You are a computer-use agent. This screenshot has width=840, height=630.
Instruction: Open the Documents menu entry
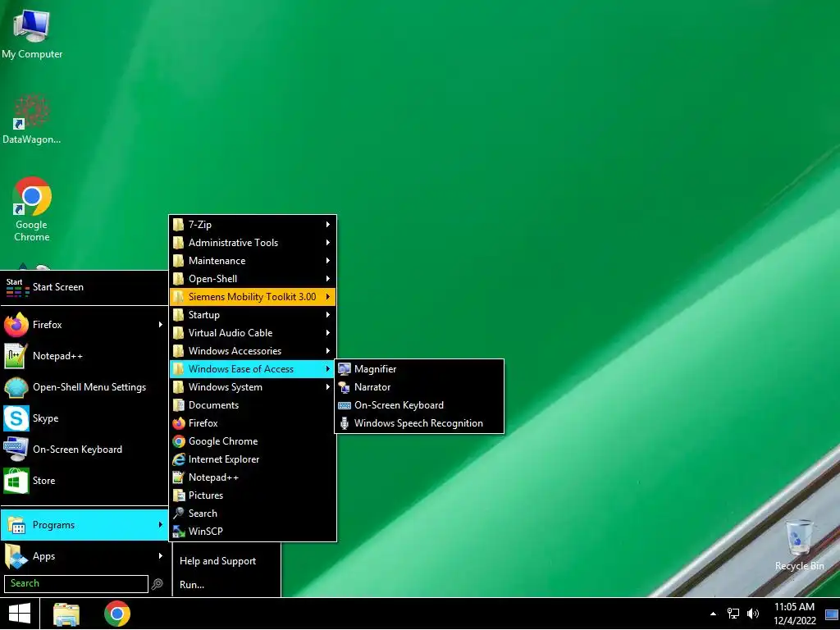(x=253, y=405)
